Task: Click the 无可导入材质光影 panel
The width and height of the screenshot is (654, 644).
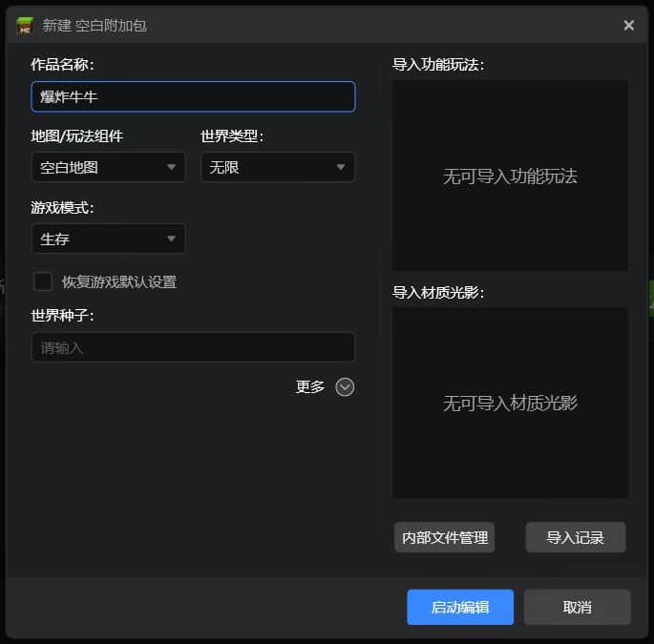Action: [x=510, y=403]
